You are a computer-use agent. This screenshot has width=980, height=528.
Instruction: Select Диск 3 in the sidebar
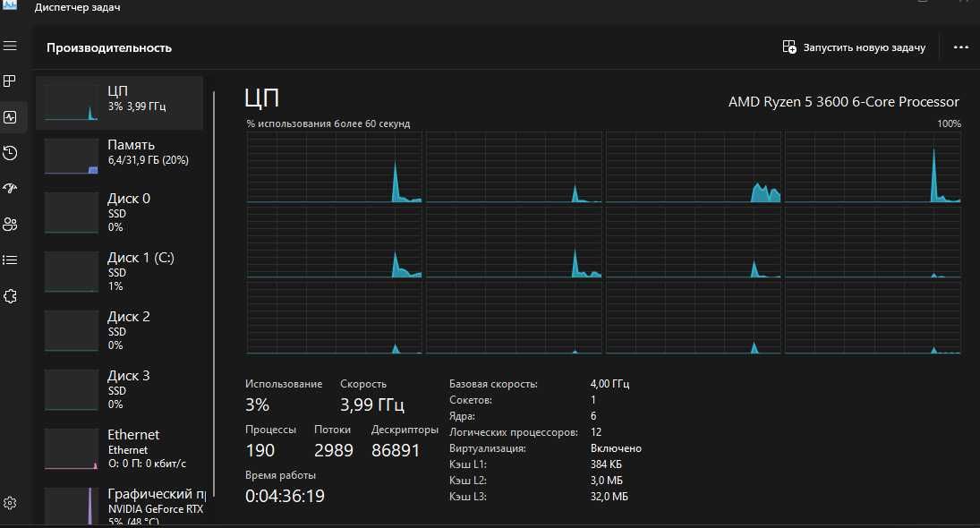(x=119, y=390)
